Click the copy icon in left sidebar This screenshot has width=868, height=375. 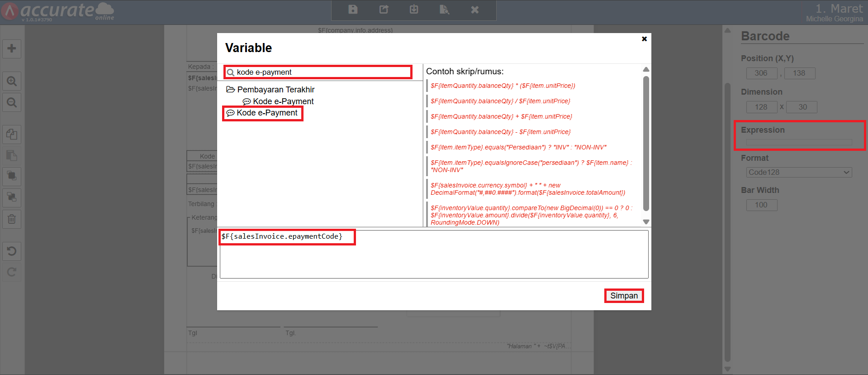[x=12, y=135]
